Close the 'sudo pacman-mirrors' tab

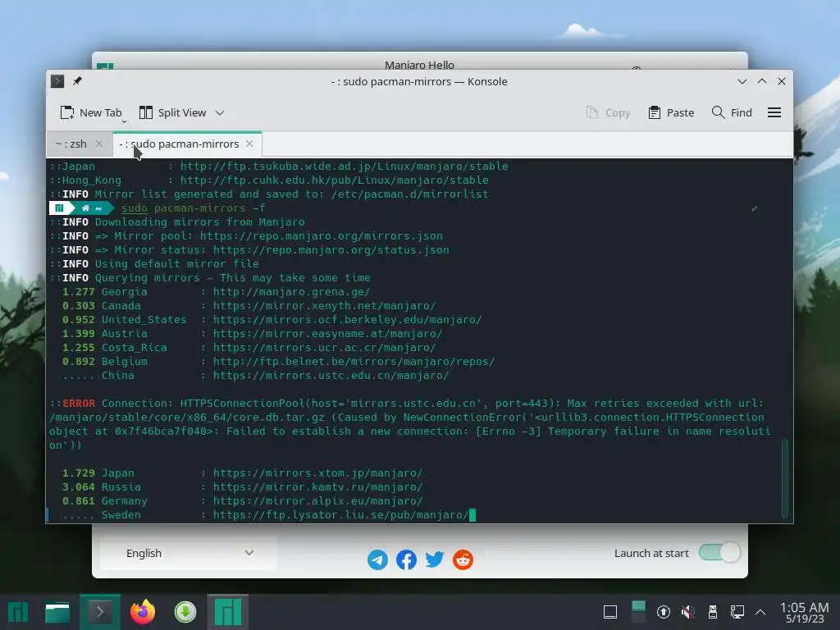pyautogui.click(x=249, y=144)
